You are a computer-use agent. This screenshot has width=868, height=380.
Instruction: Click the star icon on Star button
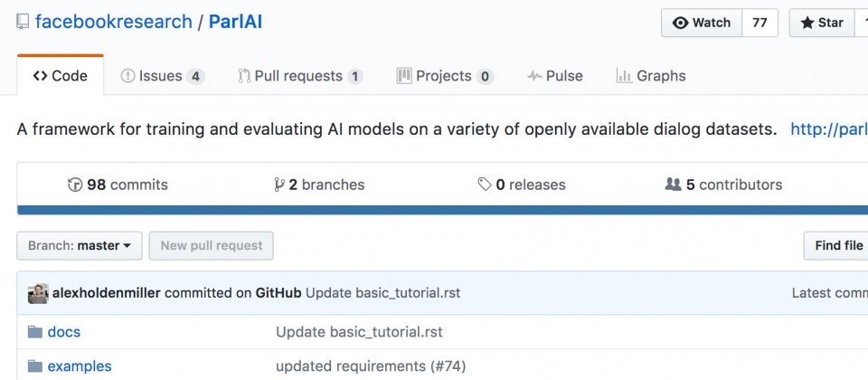[807, 23]
